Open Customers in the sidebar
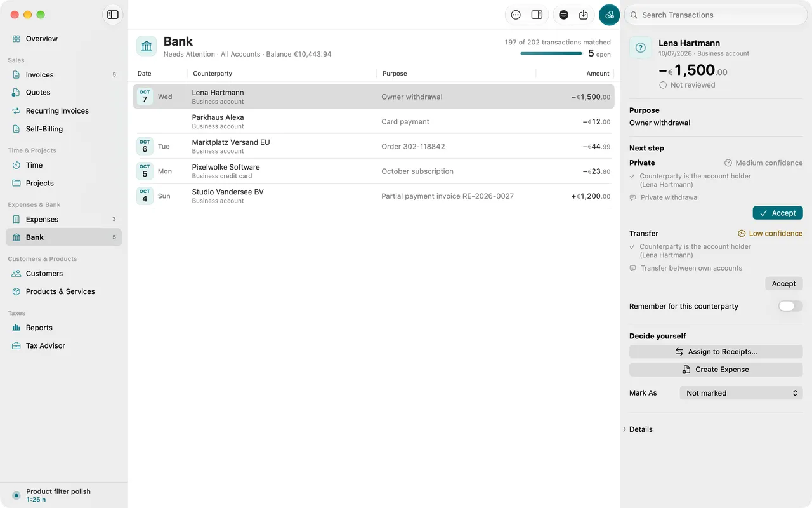 [63, 274]
